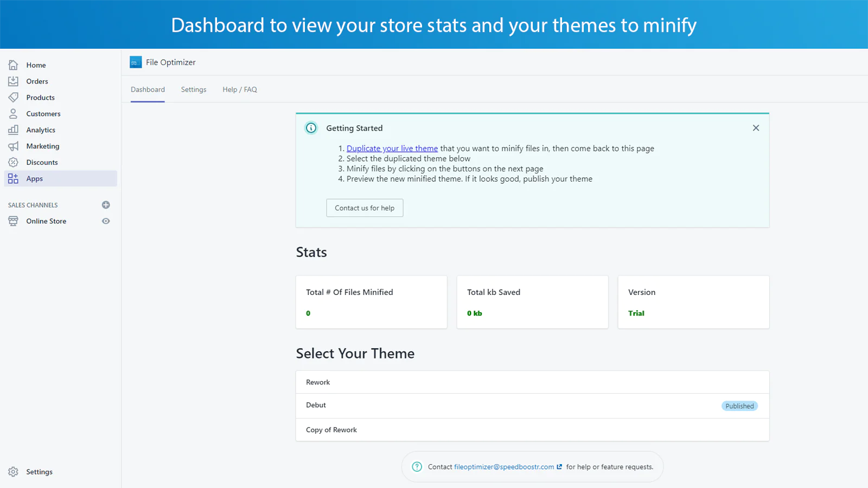The height and width of the screenshot is (488, 868).
Task: Toggle Online Store preview eye icon
Action: coord(106,221)
